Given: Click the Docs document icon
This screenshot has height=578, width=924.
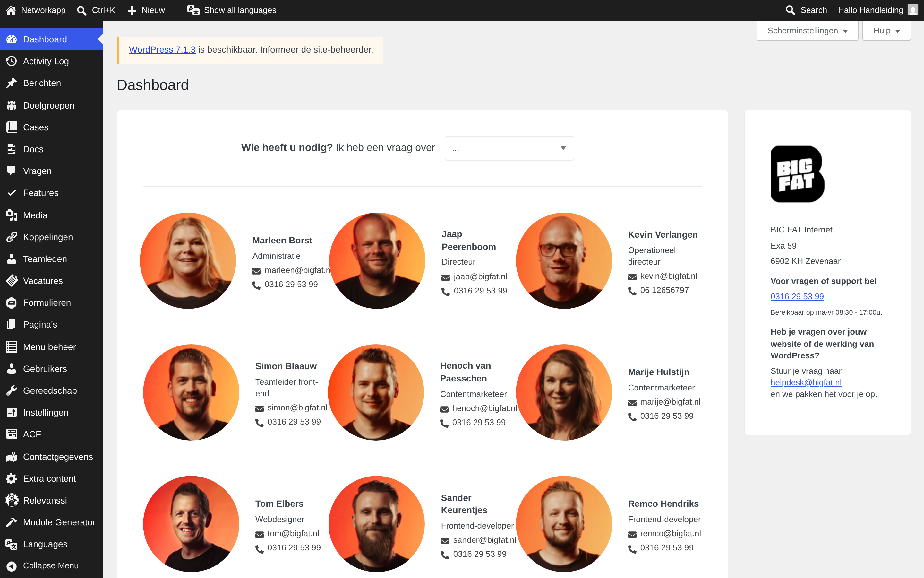Looking at the screenshot, I should [12, 149].
